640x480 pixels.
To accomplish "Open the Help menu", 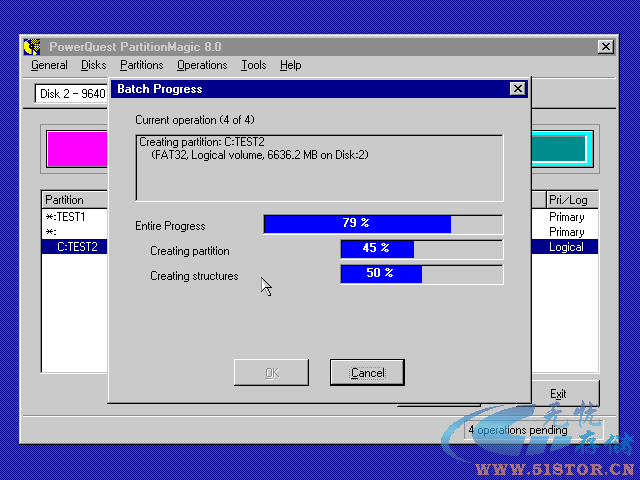I will click(290, 65).
